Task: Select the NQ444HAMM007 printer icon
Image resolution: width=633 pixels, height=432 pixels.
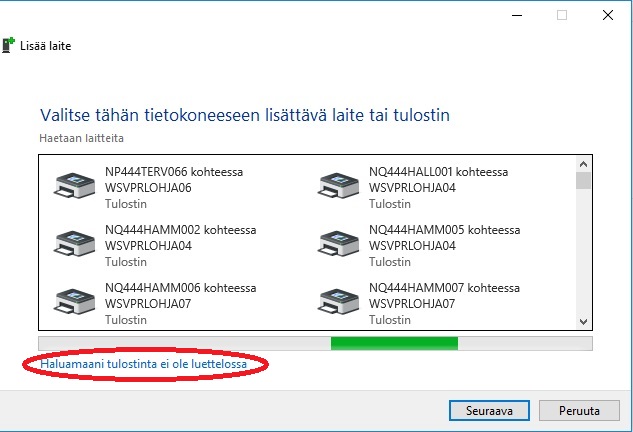Action: (338, 302)
